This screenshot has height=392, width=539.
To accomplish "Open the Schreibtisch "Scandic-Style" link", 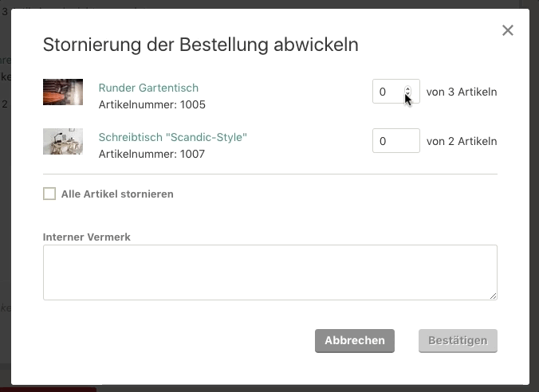I will pyautogui.click(x=172, y=137).
